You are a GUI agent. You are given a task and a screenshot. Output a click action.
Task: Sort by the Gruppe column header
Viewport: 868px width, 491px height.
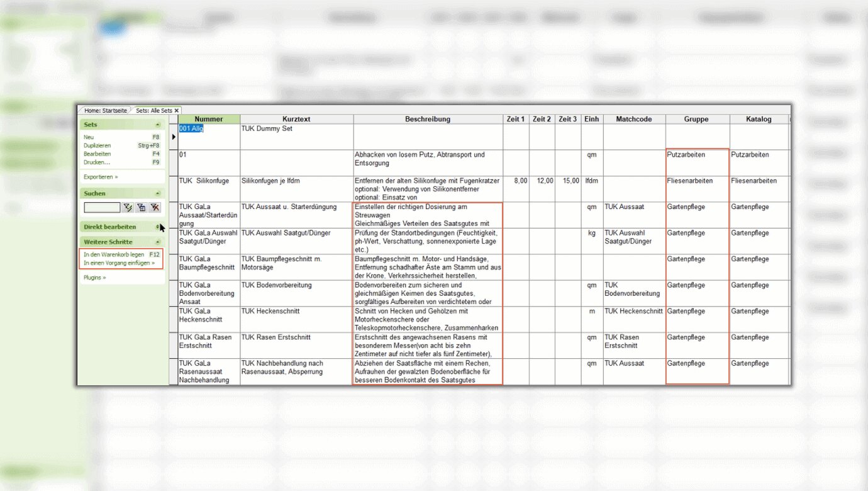click(x=696, y=119)
